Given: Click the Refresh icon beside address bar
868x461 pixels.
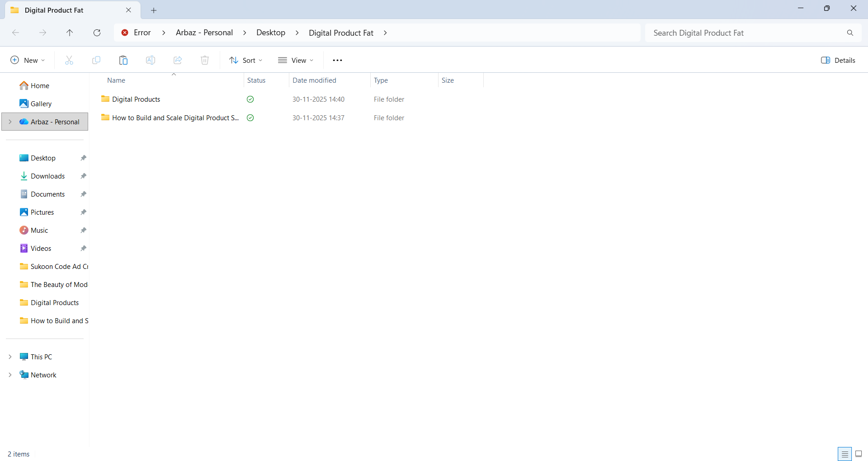Looking at the screenshot, I should tap(97, 33).
